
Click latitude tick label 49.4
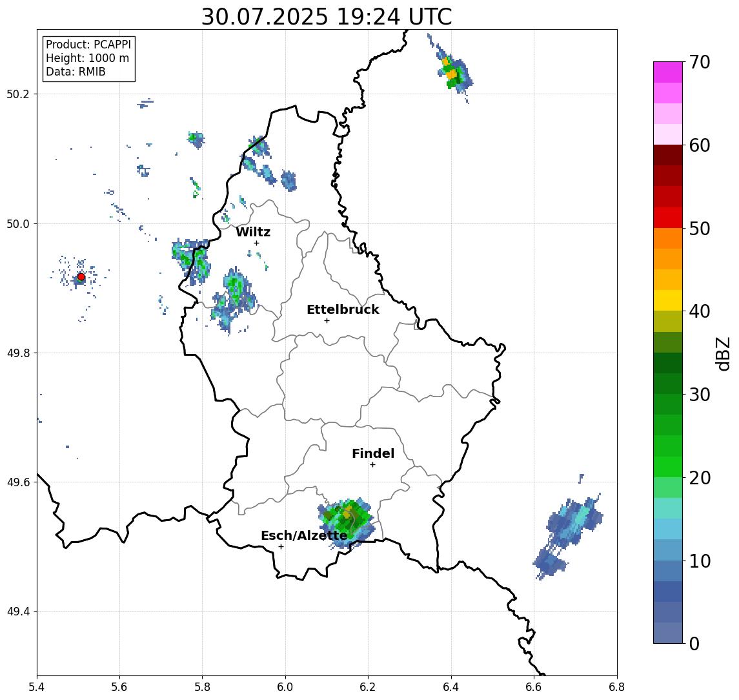18,612
